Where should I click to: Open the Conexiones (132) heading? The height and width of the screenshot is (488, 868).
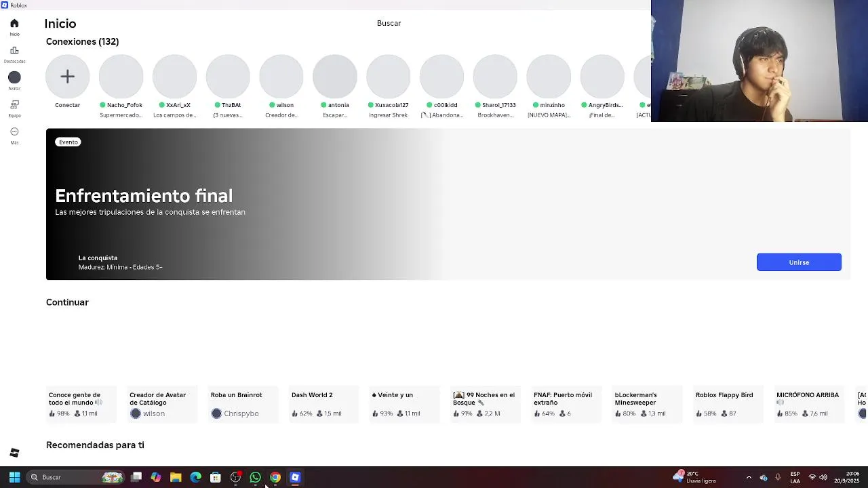(x=82, y=41)
